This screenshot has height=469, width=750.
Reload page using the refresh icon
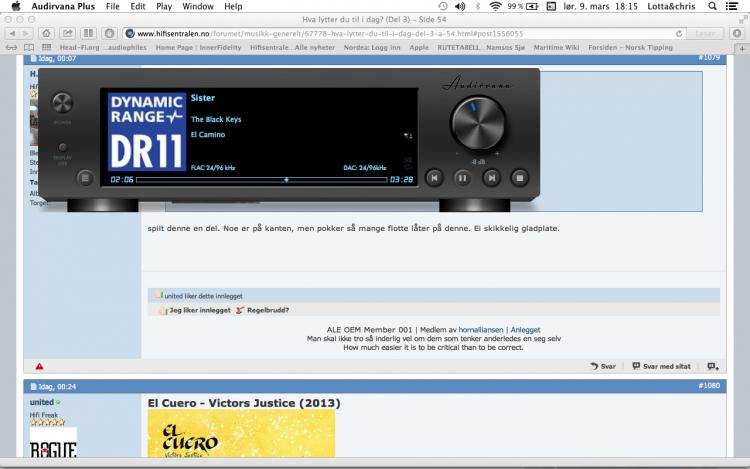(679, 34)
